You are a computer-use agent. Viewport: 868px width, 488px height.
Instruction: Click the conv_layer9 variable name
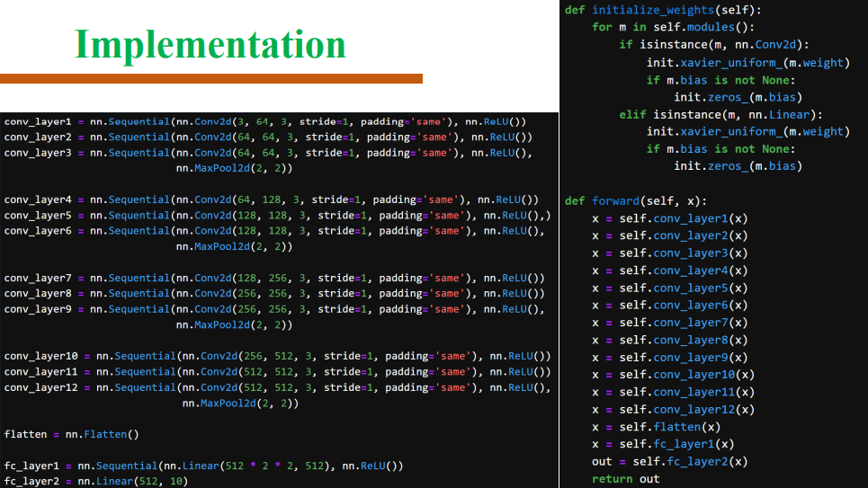[x=38, y=309]
